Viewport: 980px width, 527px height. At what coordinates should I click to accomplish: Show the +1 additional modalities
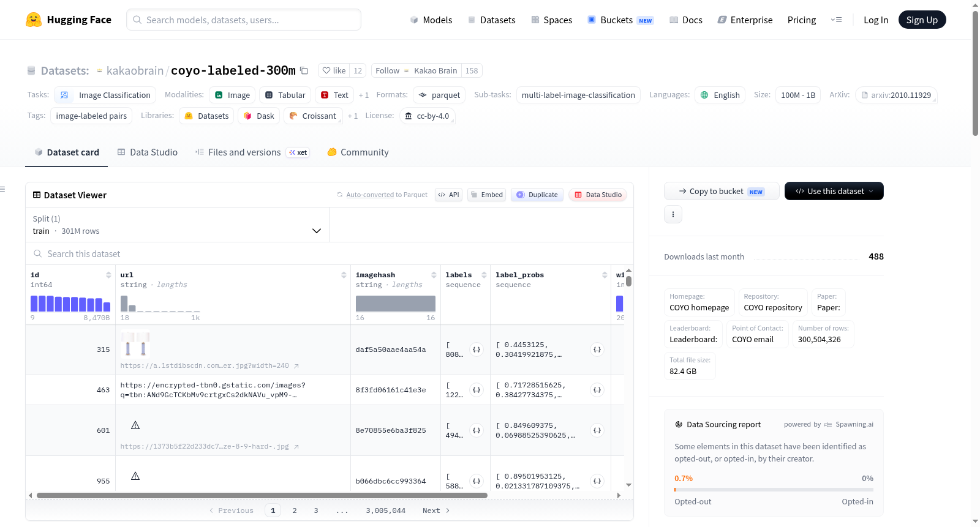pos(364,95)
